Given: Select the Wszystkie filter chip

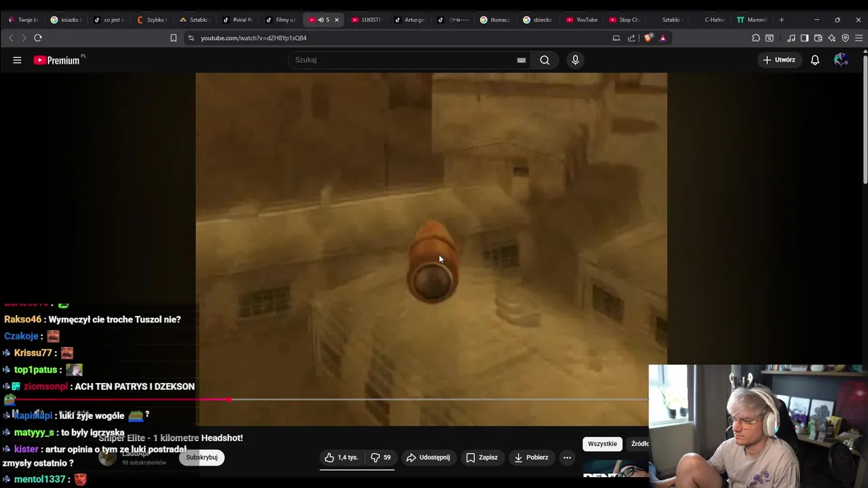Looking at the screenshot, I should click(602, 444).
